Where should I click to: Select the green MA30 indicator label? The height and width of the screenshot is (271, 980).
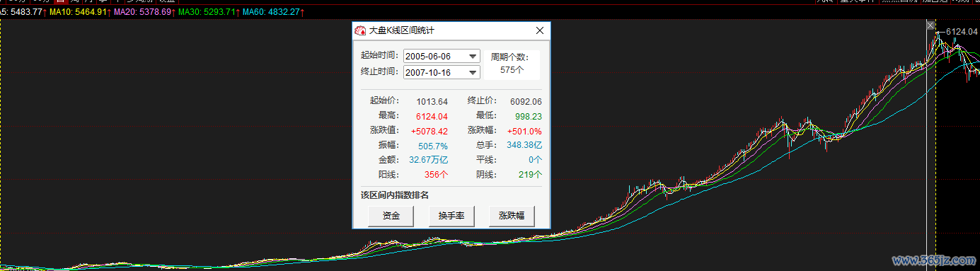click(x=208, y=12)
